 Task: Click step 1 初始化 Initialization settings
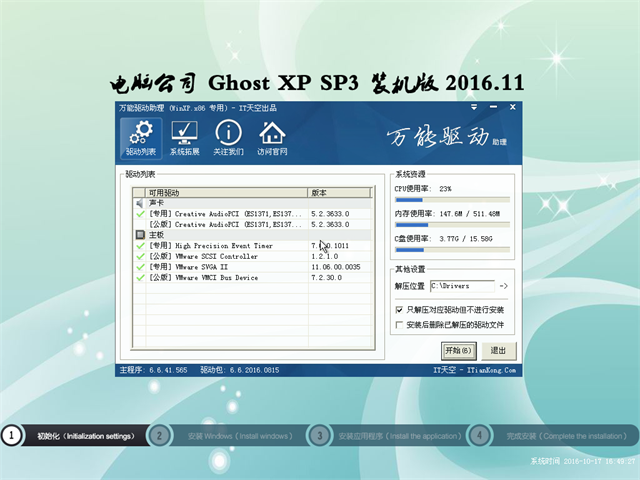click(x=75, y=436)
